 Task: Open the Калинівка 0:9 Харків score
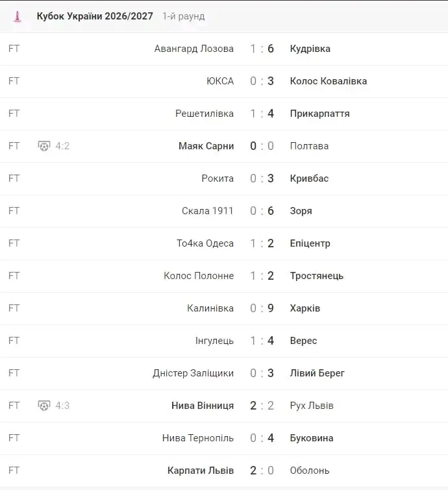coord(262,308)
